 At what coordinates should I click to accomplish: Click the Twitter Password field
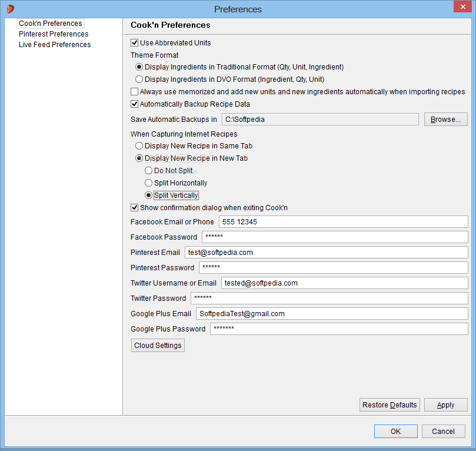point(329,299)
